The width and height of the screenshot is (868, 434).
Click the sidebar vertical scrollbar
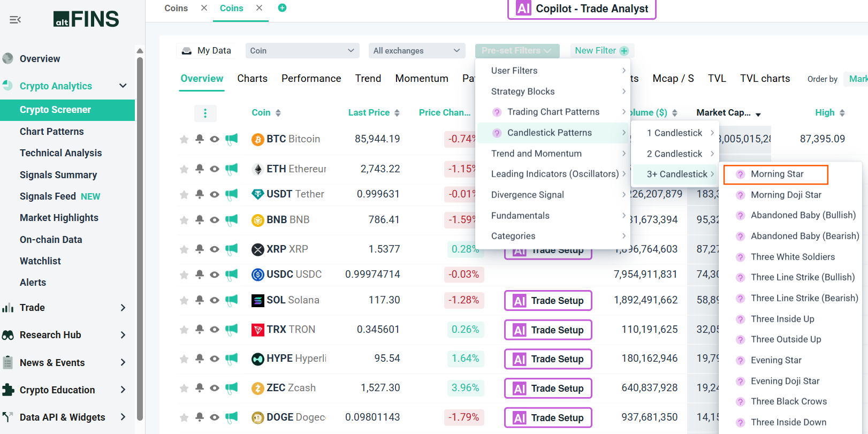140,238
